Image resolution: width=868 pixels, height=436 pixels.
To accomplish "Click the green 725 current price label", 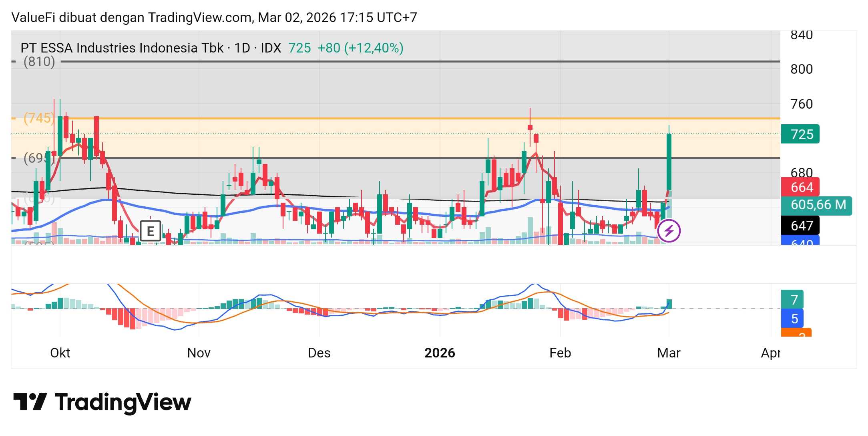I will click(x=800, y=134).
